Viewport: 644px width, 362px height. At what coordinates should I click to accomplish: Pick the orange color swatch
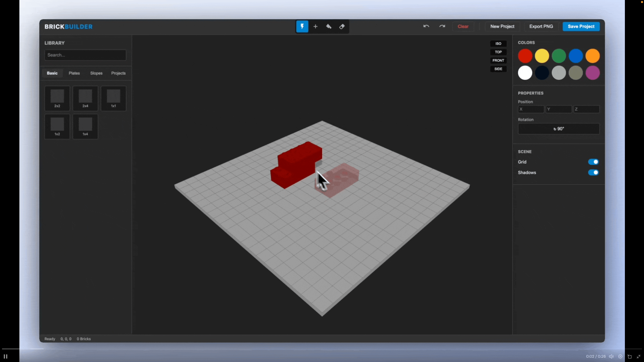592,56
